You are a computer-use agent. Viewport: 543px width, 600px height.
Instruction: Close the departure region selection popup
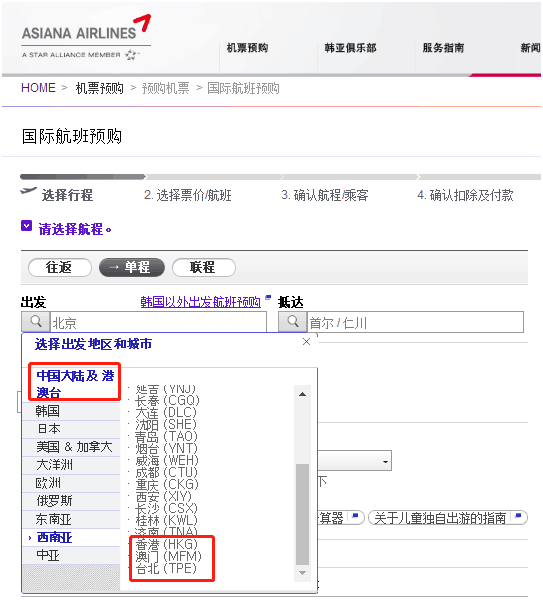coord(306,342)
